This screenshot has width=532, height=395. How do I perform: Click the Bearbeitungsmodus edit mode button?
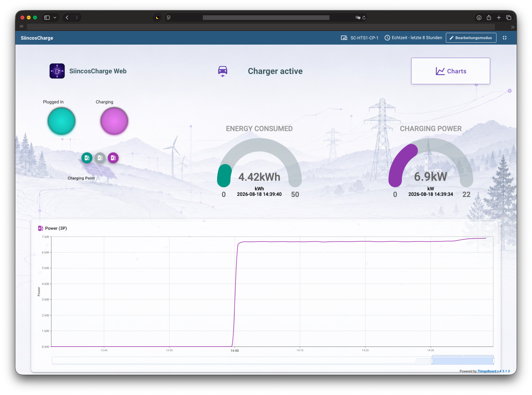[x=471, y=38]
